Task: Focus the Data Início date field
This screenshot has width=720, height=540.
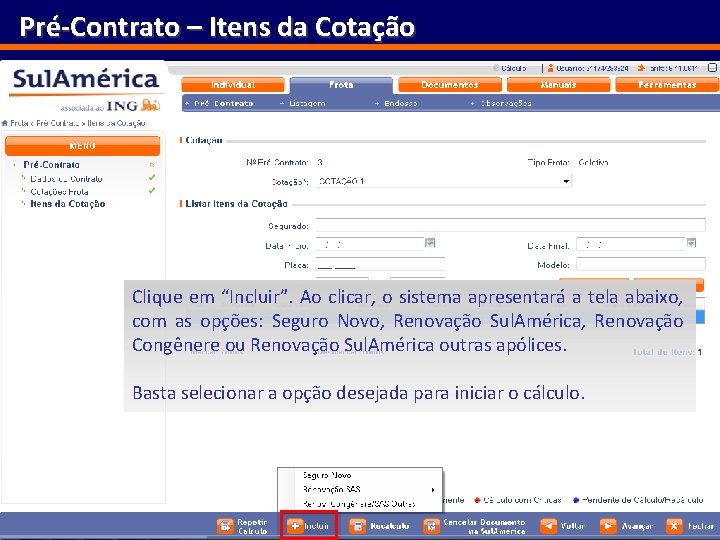Action: tap(370, 244)
